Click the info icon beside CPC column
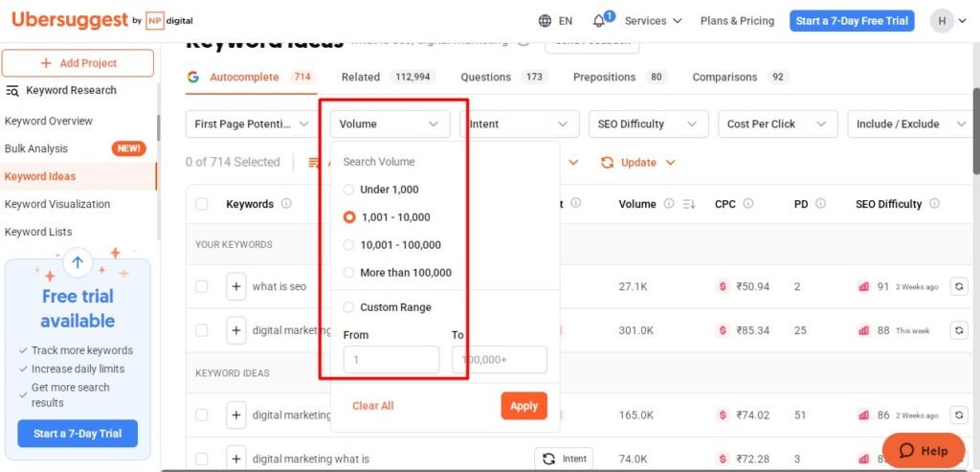980x472 pixels. point(747,203)
